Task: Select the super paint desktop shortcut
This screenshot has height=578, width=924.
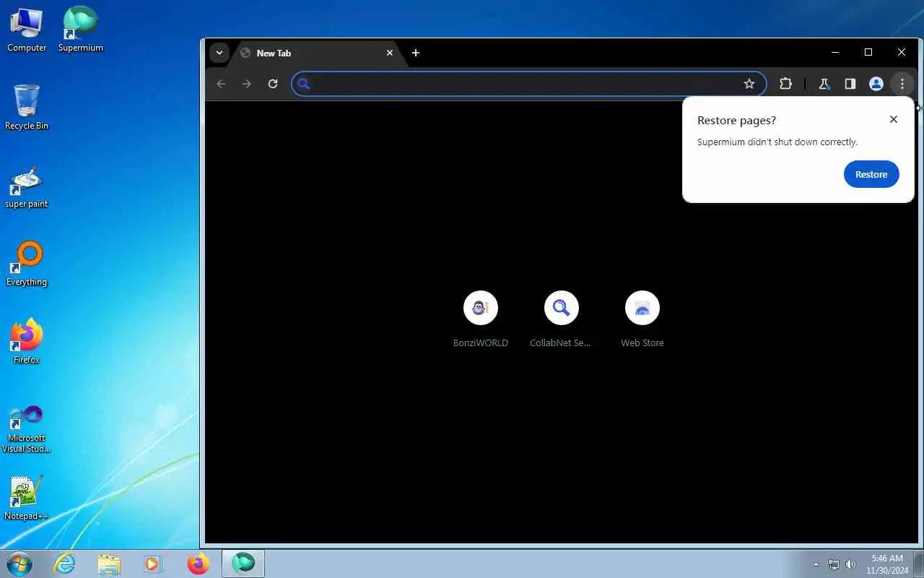Action: tap(27, 186)
